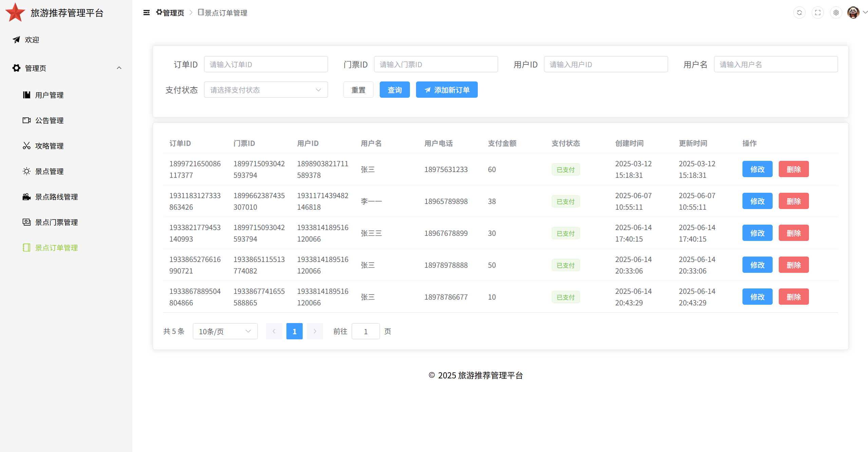Open 景点门票管理 menu item

[x=56, y=222]
